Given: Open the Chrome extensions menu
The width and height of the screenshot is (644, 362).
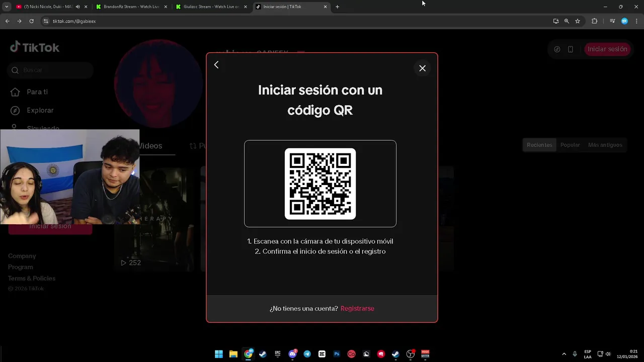Looking at the screenshot, I should [x=594, y=21].
